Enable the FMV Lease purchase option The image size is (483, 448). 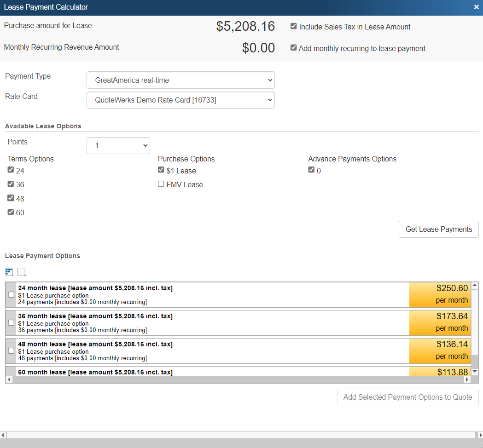[161, 184]
